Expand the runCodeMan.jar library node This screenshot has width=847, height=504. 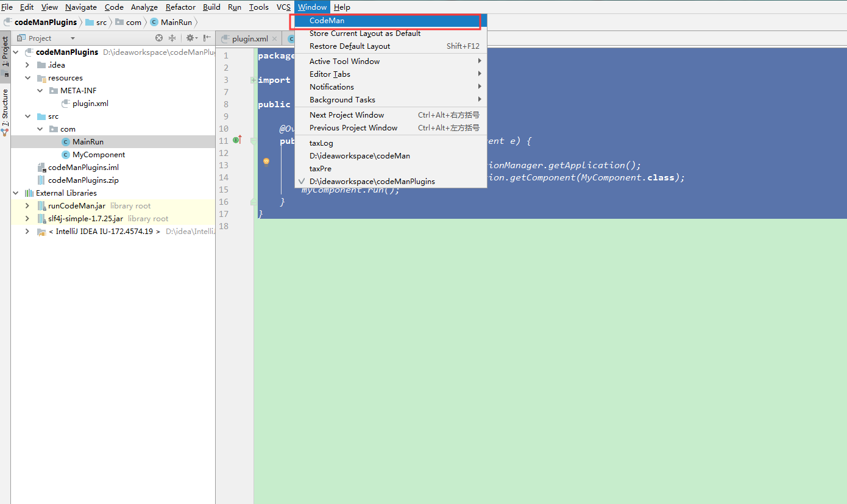click(x=28, y=206)
